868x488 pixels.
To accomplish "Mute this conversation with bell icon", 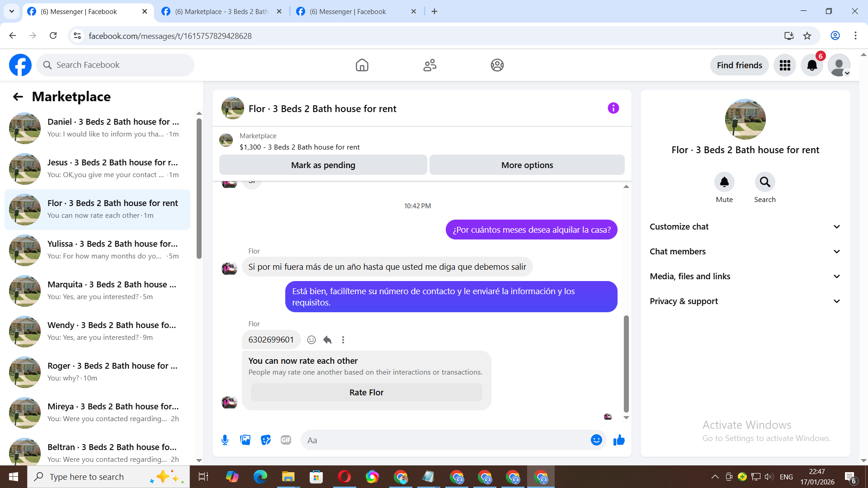I will pyautogui.click(x=724, y=182).
